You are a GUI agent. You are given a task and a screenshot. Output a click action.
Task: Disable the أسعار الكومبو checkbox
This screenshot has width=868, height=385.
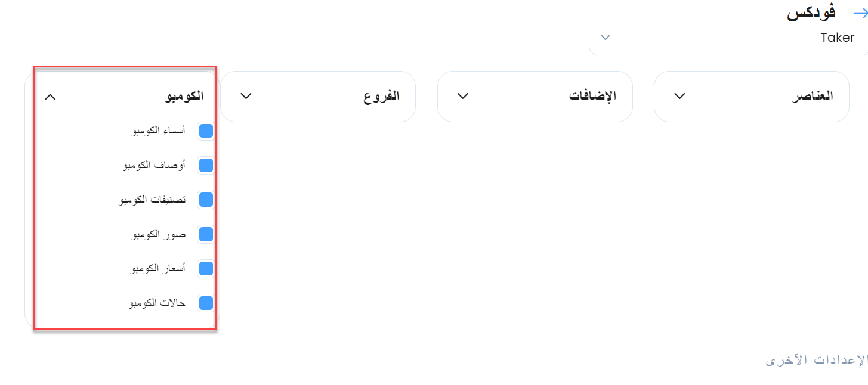point(206,269)
